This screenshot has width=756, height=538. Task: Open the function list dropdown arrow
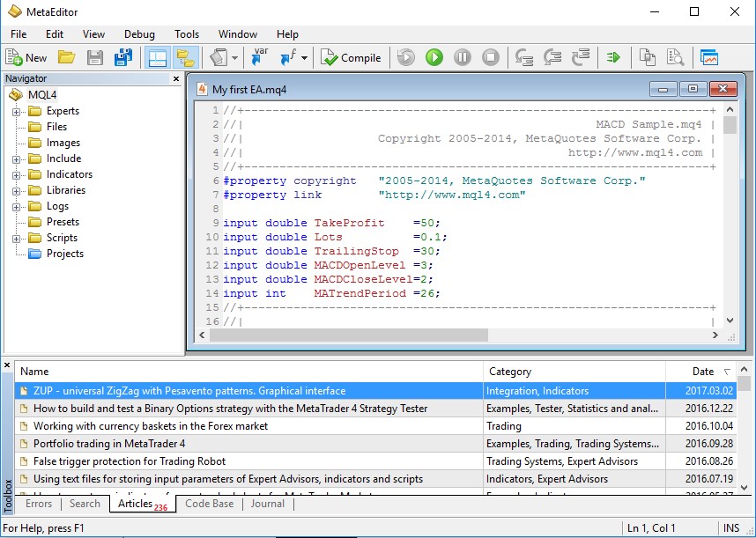click(x=305, y=58)
